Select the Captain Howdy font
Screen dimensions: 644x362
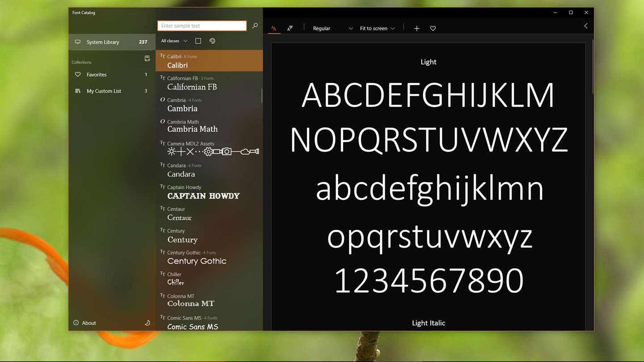click(x=209, y=192)
